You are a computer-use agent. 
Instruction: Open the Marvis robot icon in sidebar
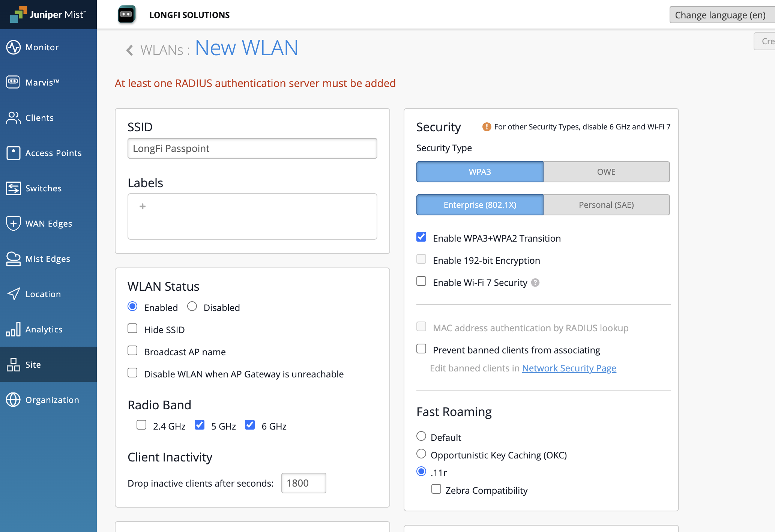(x=14, y=83)
